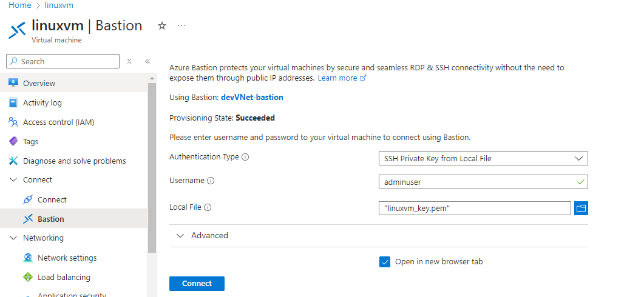Click the sidebar scrollbar thumb

point(152,167)
